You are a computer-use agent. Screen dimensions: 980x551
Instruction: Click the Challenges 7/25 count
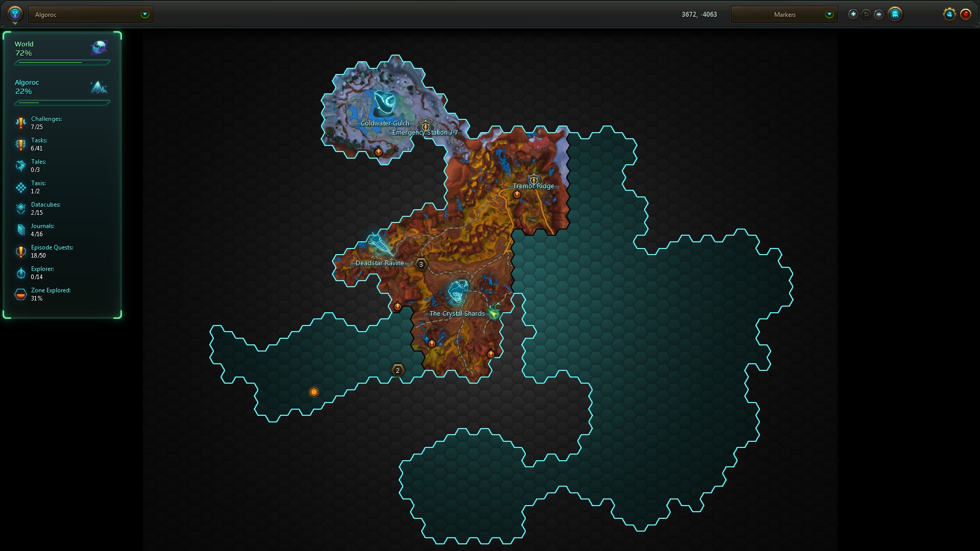click(x=37, y=127)
